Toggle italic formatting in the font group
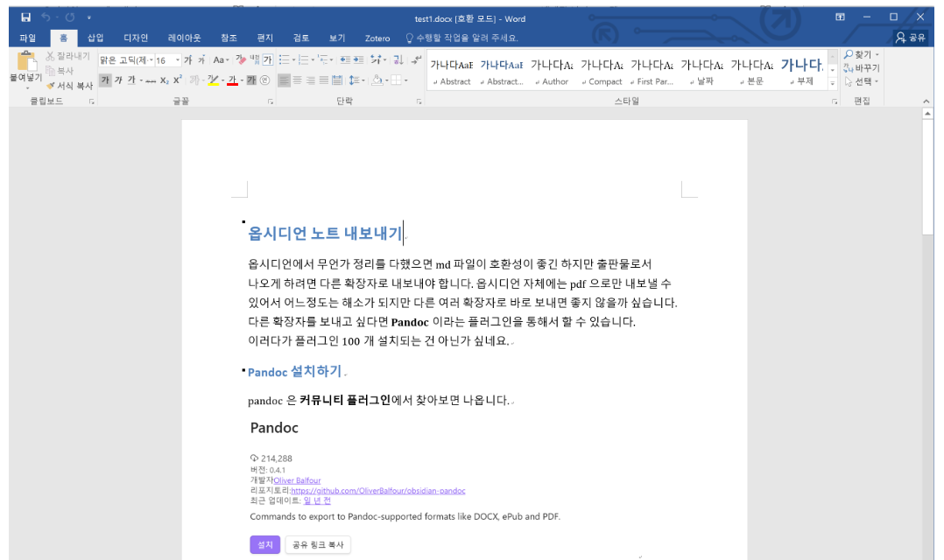Image resolution: width=944 pixels, height=560 pixels. tap(118, 80)
